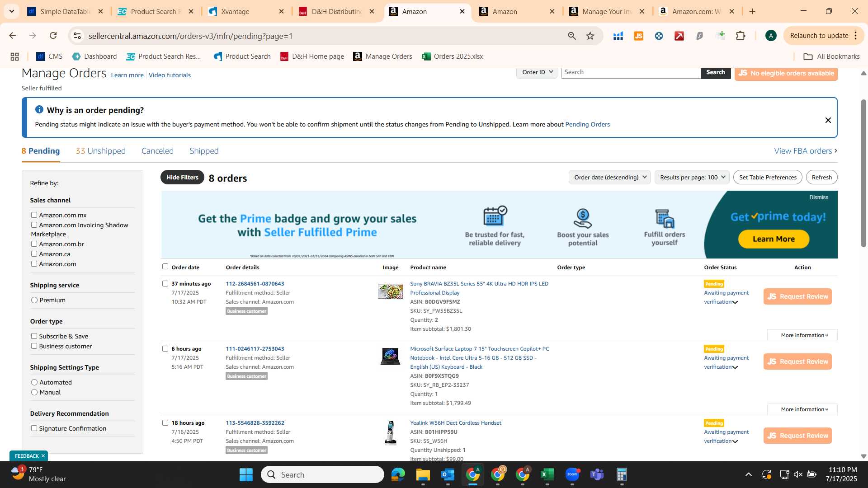Click the volume icon in system tray
This screenshot has width=868, height=488.
coord(798,474)
